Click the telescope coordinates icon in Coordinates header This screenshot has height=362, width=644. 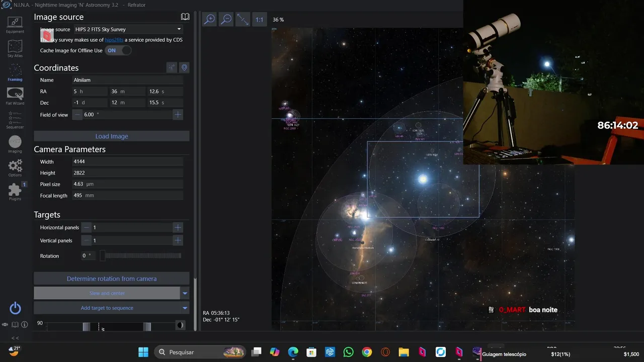(x=172, y=67)
